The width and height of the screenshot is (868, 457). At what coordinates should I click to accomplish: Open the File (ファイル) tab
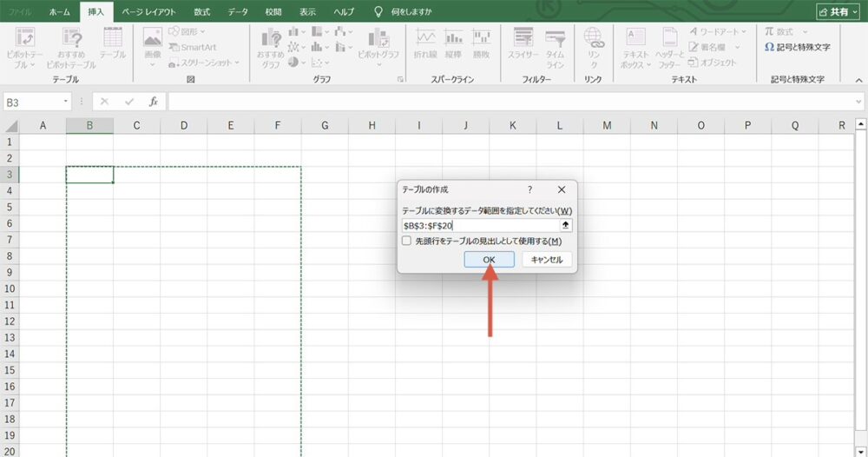pyautogui.click(x=20, y=11)
